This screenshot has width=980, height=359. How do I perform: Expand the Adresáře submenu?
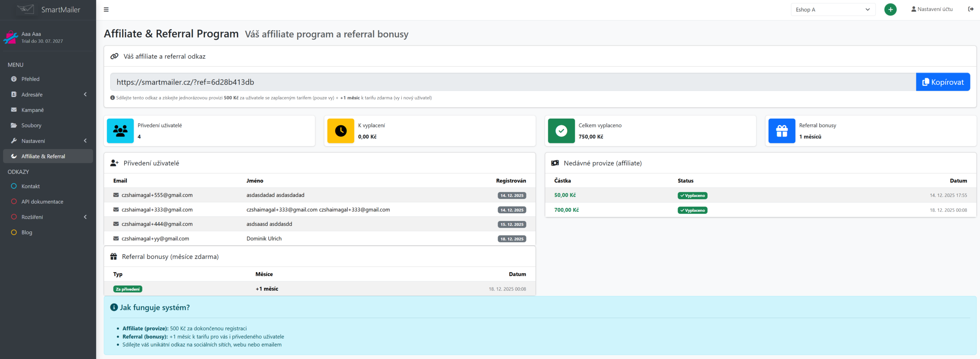click(48, 94)
